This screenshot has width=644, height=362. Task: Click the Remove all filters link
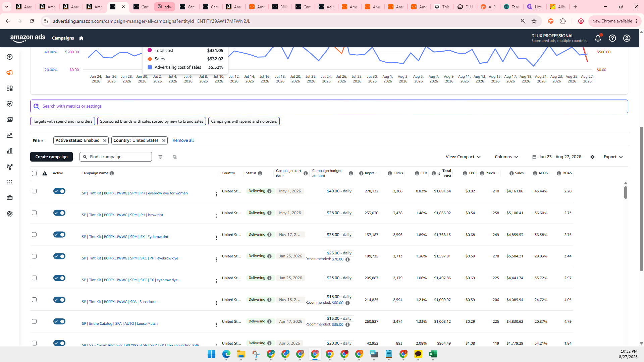[183, 140]
